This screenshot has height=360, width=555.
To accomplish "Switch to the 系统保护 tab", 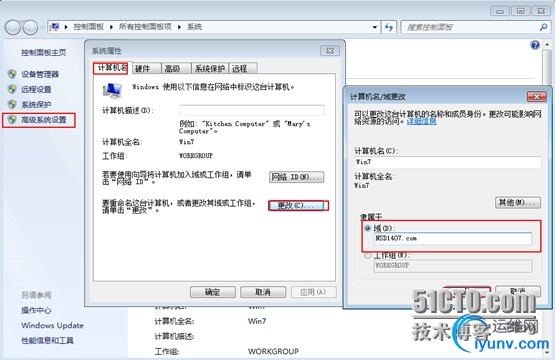I will (210, 69).
